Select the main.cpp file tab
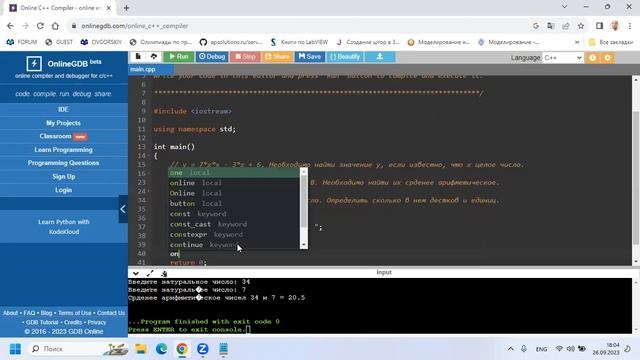Screen dimensions: 640x360 [142, 69]
